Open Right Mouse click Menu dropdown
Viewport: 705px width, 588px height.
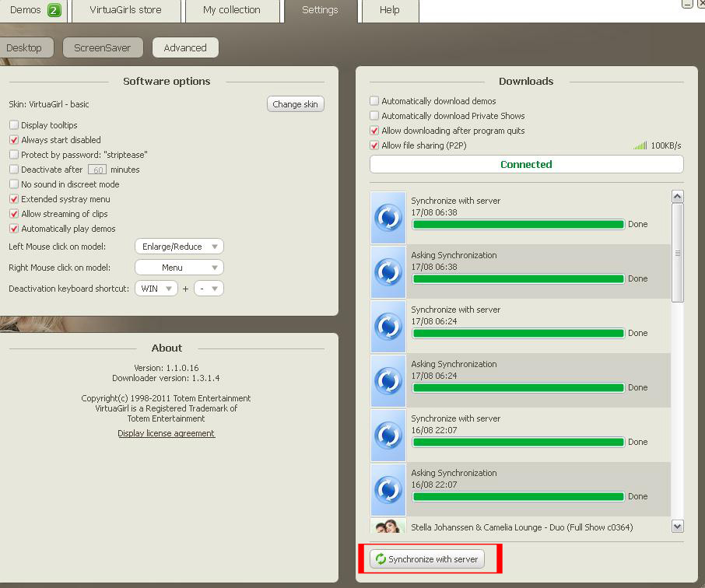[x=179, y=268]
